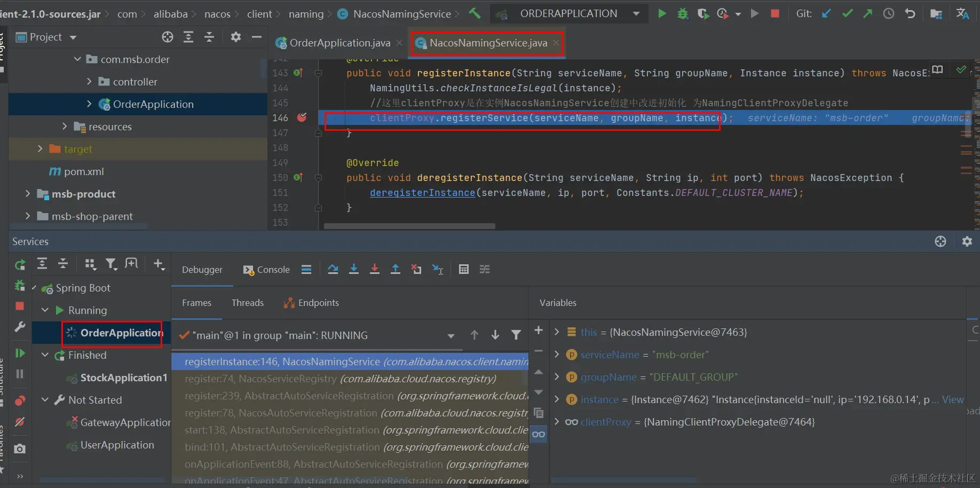Open the thread selector dropdown
Screen dimensions: 980x488
click(x=451, y=336)
